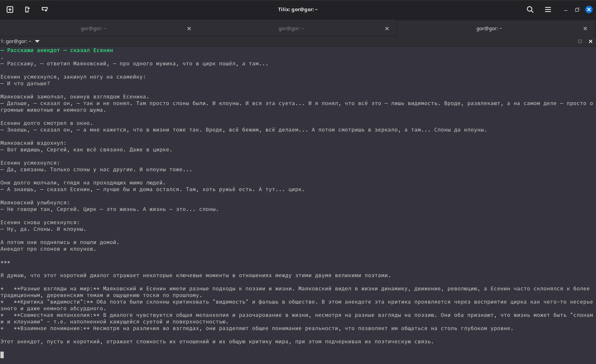Expand the terminal title dropdown arrow

click(37, 41)
